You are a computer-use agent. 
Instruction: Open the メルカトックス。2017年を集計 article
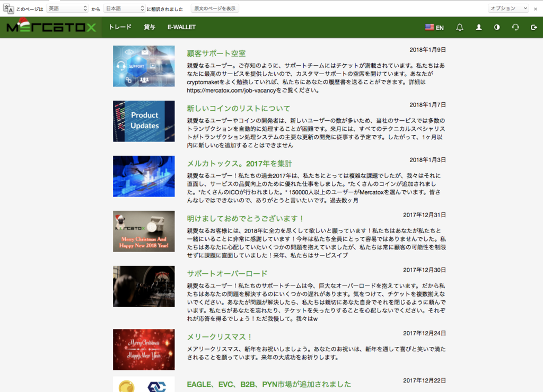pyautogui.click(x=239, y=163)
